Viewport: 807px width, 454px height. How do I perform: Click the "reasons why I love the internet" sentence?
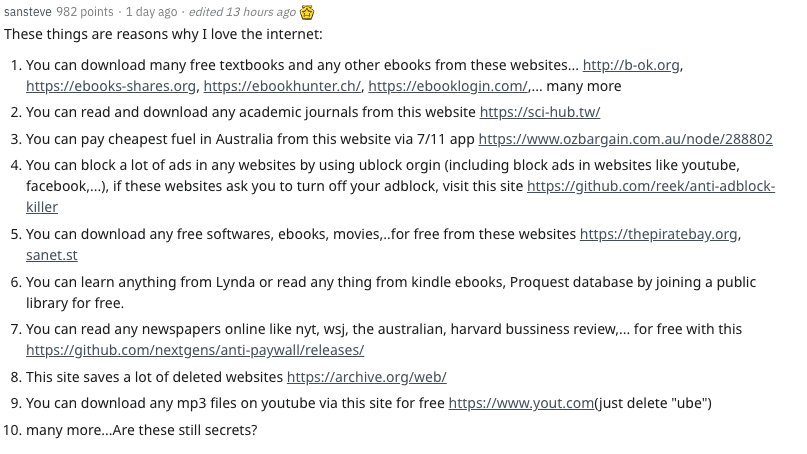point(163,35)
